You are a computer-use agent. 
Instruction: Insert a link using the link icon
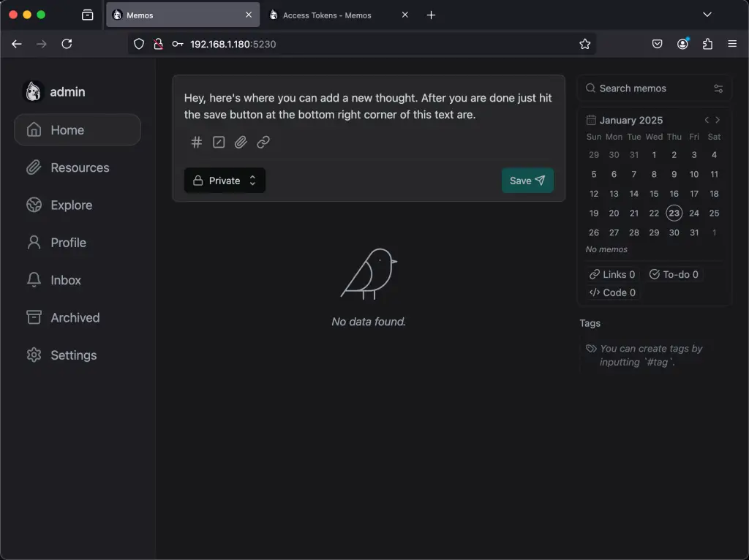pos(263,142)
